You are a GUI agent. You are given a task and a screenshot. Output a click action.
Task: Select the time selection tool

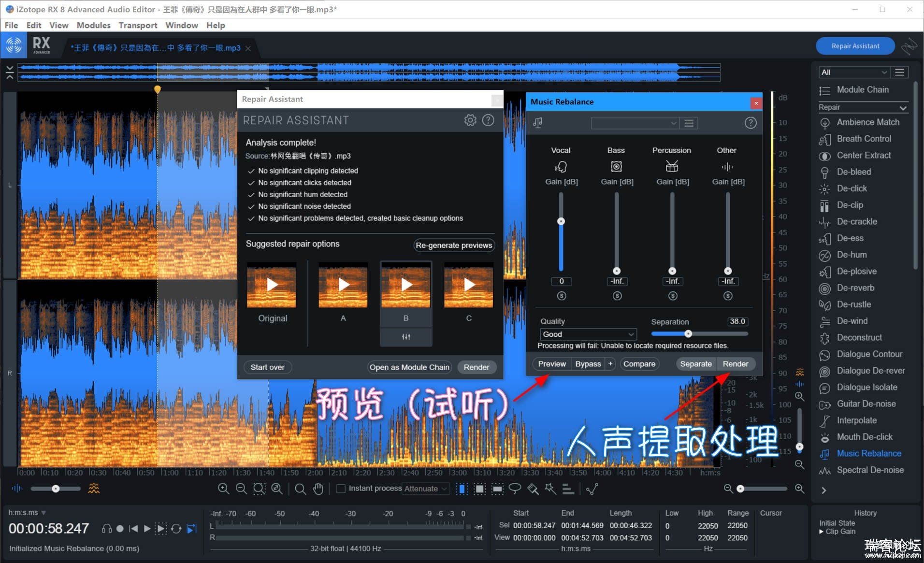(462, 489)
